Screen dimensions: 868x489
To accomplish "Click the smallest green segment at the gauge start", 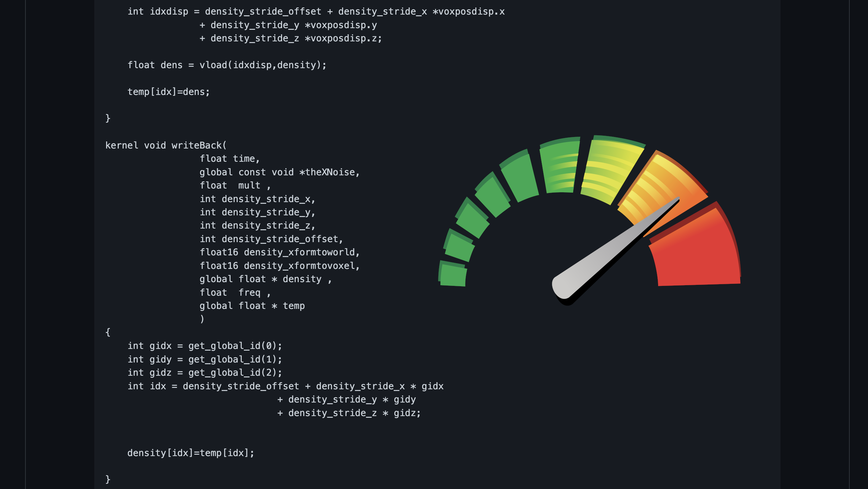I will click(453, 275).
